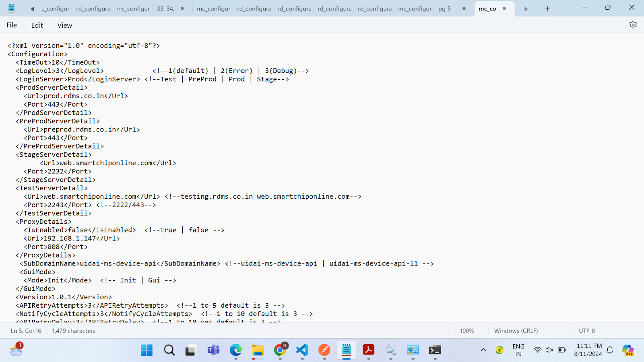Image resolution: width=644 pixels, height=362 pixels.
Task: Click '<Port>808</Port>' line
Action: [x=56, y=247]
